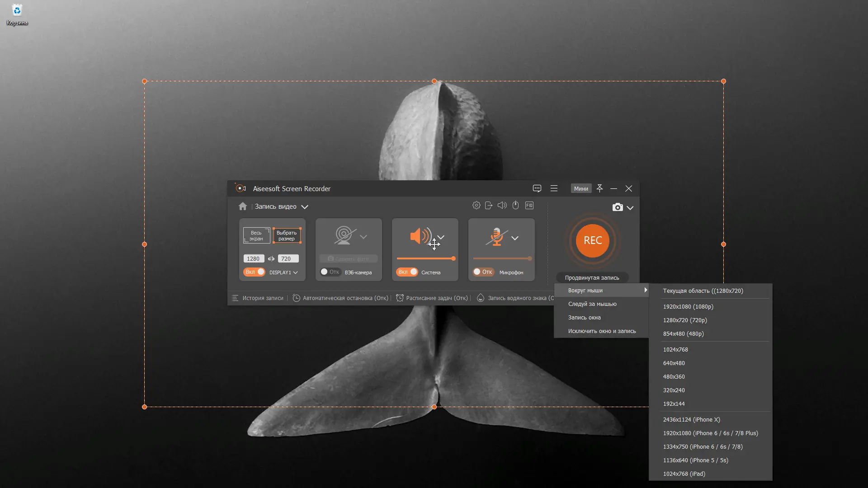Toggle the webcam switch on
This screenshot has height=488, width=868.
pos(330,272)
